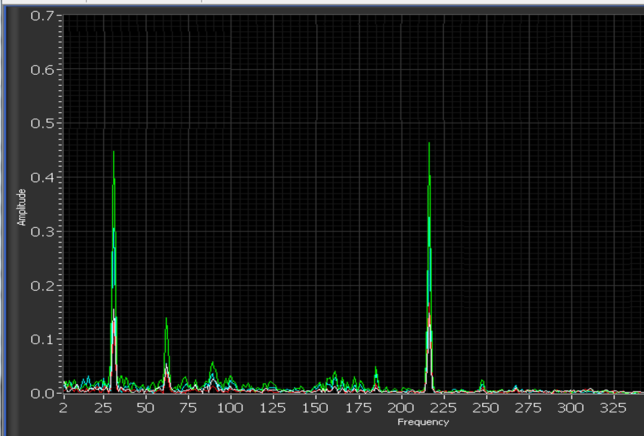Select the 250 frequency tick label
The height and width of the screenshot is (436, 644).
point(486,408)
